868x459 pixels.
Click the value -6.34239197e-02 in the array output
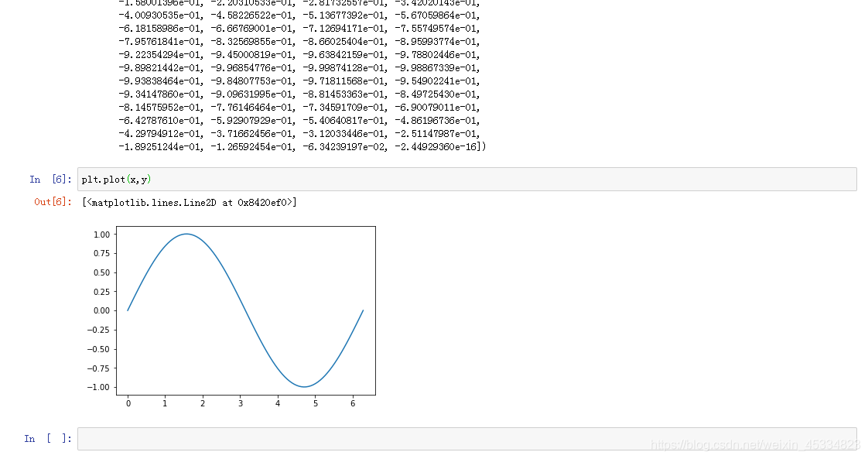pyautogui.click(x=344, y=147)
